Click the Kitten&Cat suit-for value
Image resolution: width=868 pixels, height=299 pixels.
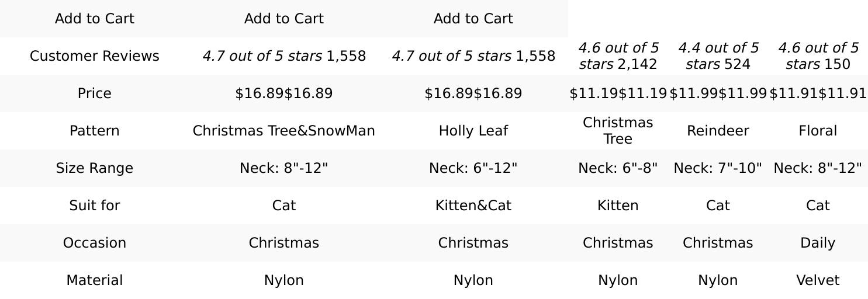tap(473, 206)
